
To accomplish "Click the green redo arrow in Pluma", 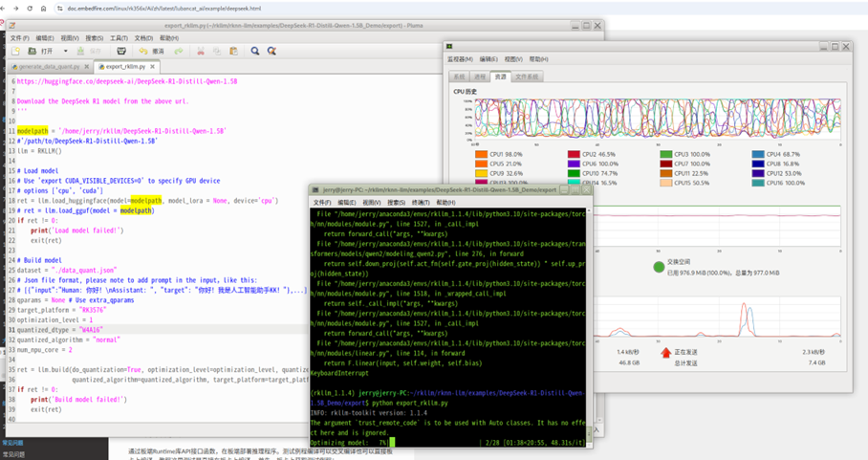I will tap(178, 51).
